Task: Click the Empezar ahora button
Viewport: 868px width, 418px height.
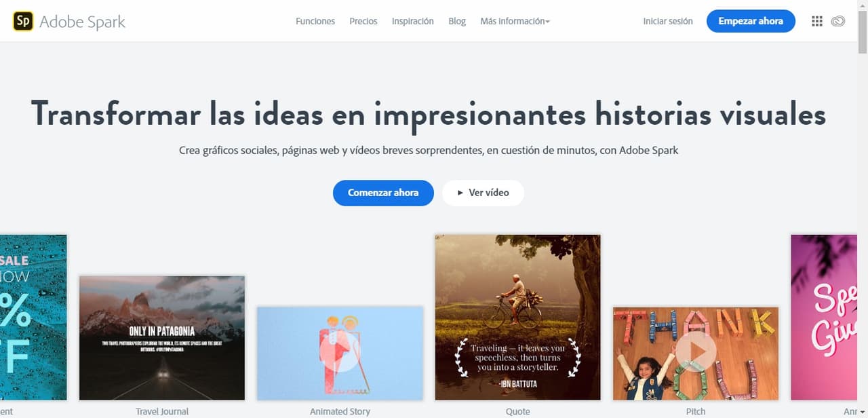Action: click(x=751, y=21)
